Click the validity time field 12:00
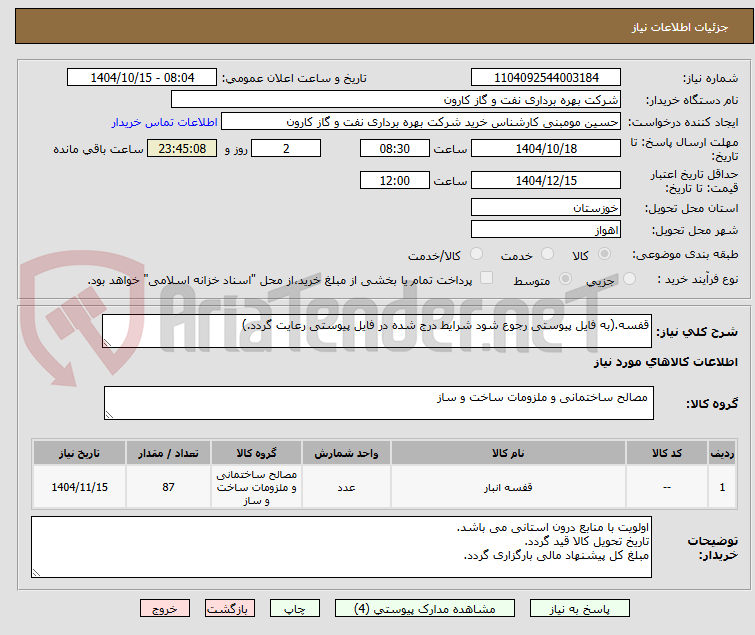755x635 pixels. click(395, 181)
